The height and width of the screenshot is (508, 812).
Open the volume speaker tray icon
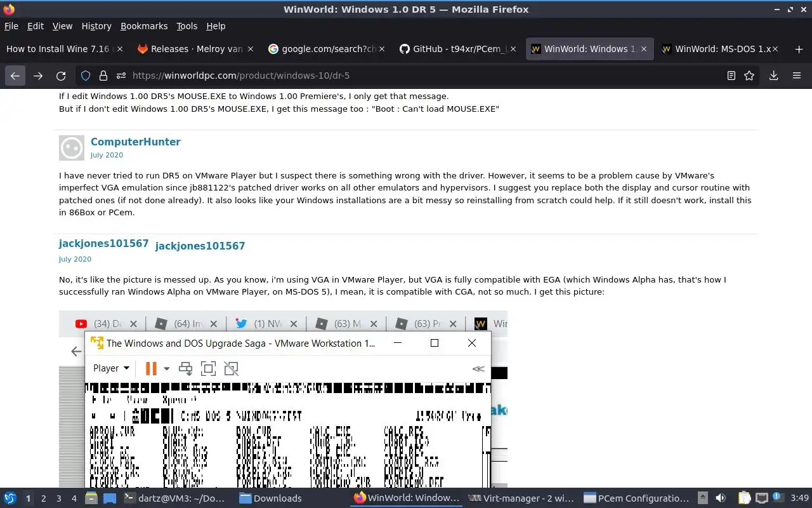(721, 498)
